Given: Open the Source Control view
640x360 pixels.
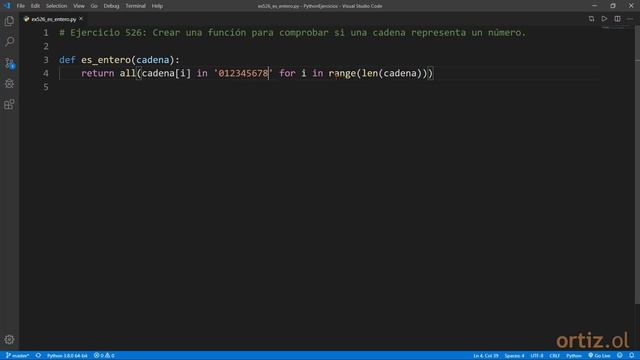Looking at the screenshot, I should tap(9, 62).
